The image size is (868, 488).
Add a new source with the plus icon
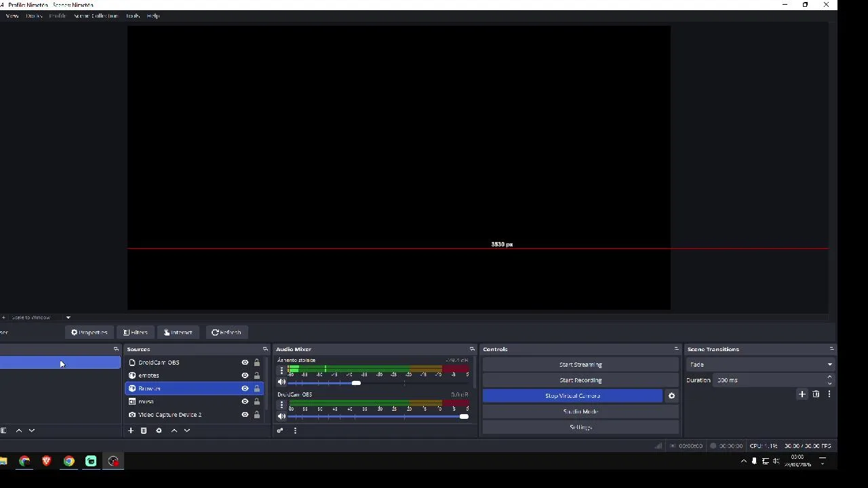(131, 430)
